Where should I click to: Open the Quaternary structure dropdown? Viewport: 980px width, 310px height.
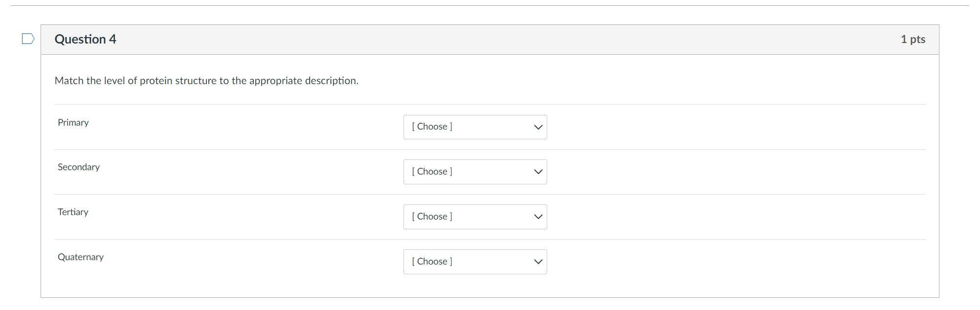point(474,262)
